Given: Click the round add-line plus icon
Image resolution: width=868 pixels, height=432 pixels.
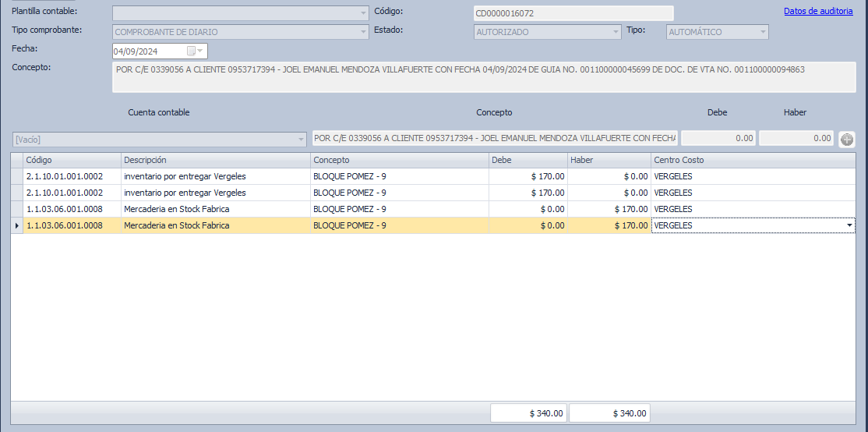Looking at the screenshot, I should coord(847,140).
